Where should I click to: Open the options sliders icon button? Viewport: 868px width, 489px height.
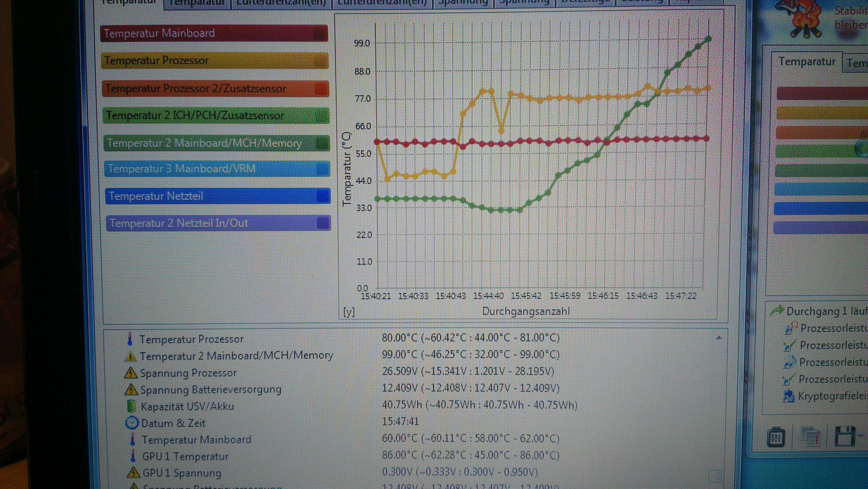[x=776, y=437]
